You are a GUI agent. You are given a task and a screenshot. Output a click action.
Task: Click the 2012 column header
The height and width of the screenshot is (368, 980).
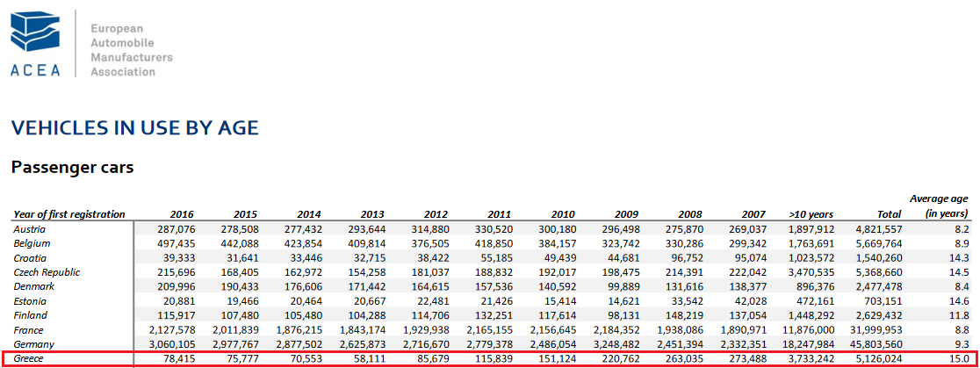[437, 214]
